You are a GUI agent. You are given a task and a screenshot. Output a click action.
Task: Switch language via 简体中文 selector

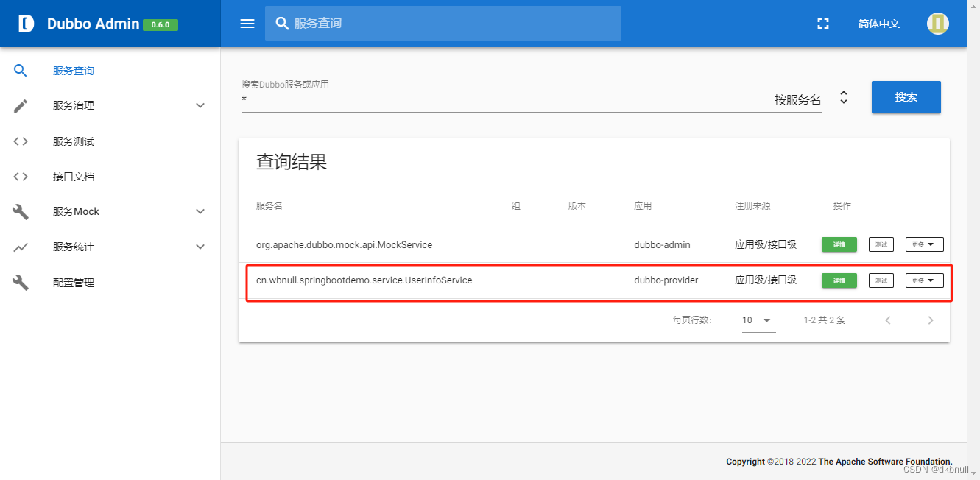(x=879, y=24)
